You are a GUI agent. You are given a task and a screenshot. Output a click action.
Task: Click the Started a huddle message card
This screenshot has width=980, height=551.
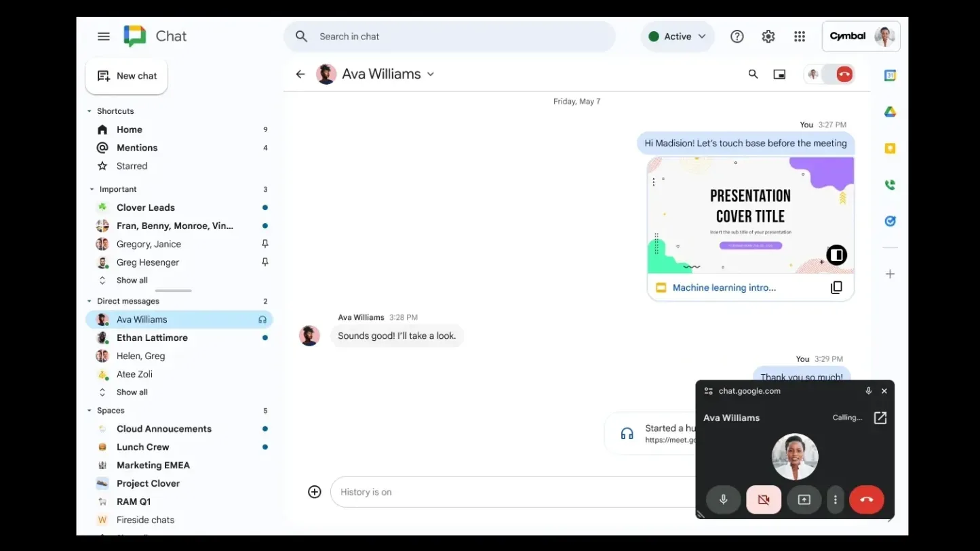pos(650,434)
